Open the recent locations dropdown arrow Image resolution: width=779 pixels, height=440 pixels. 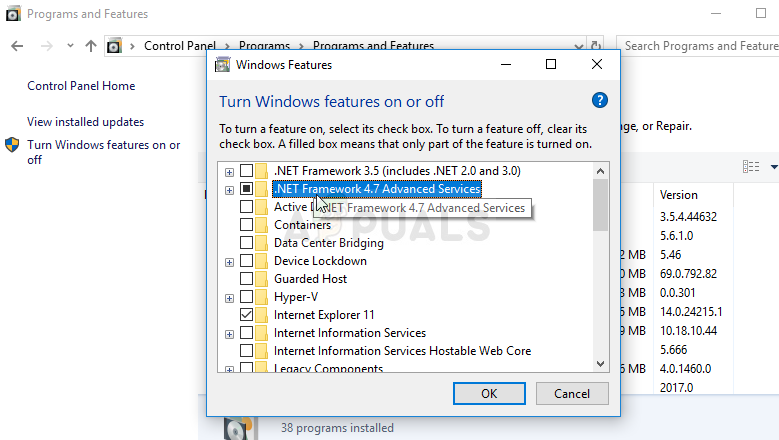tap(70, 46)
